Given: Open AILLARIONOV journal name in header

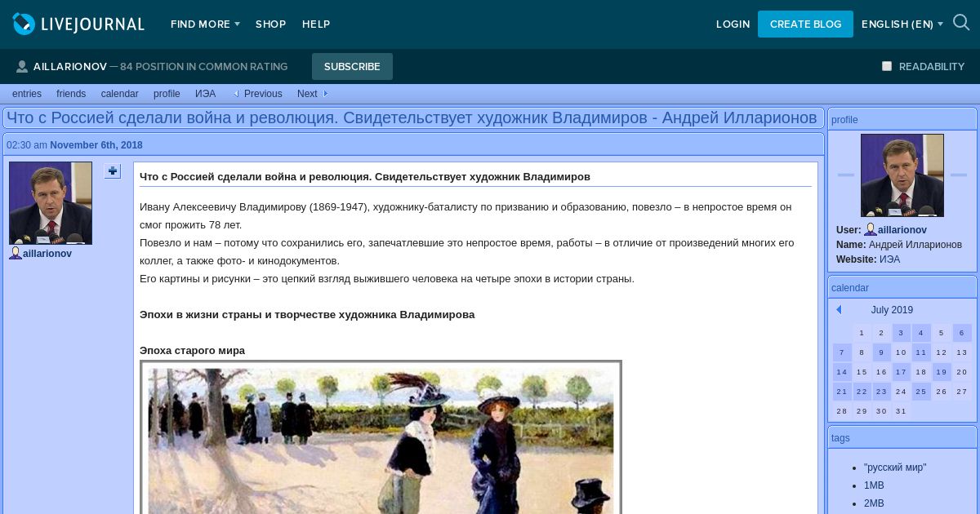Looking at the screenshot, I should coord(70,67).
